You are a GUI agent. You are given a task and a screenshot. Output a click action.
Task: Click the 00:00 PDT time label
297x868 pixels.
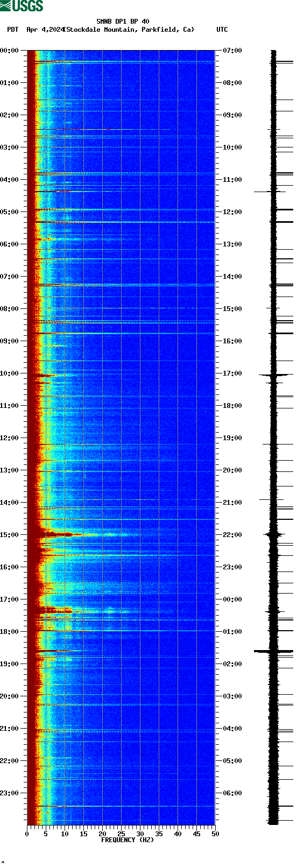click(10, 51)
